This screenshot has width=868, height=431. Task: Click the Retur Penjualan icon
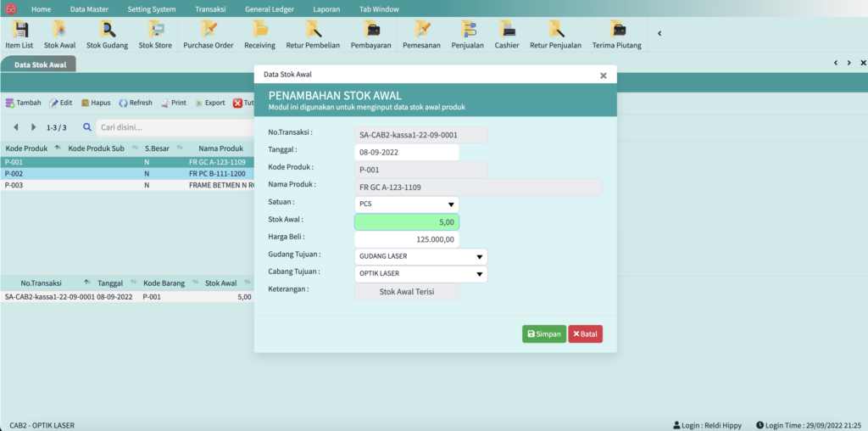[x=555, y=34]
